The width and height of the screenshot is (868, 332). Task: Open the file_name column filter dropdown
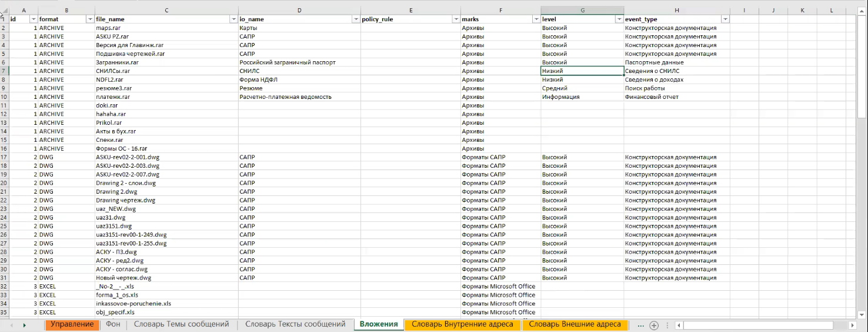[x=233, y=19]
